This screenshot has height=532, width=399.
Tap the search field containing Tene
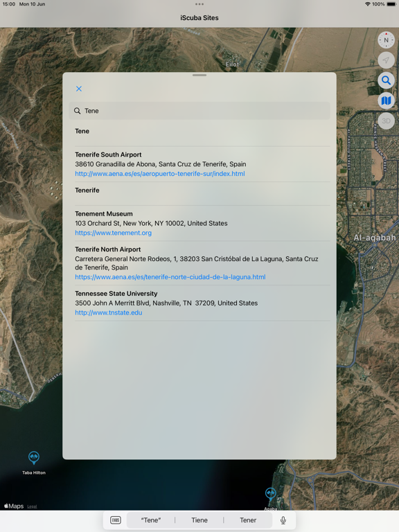click(x=199, y=111)
